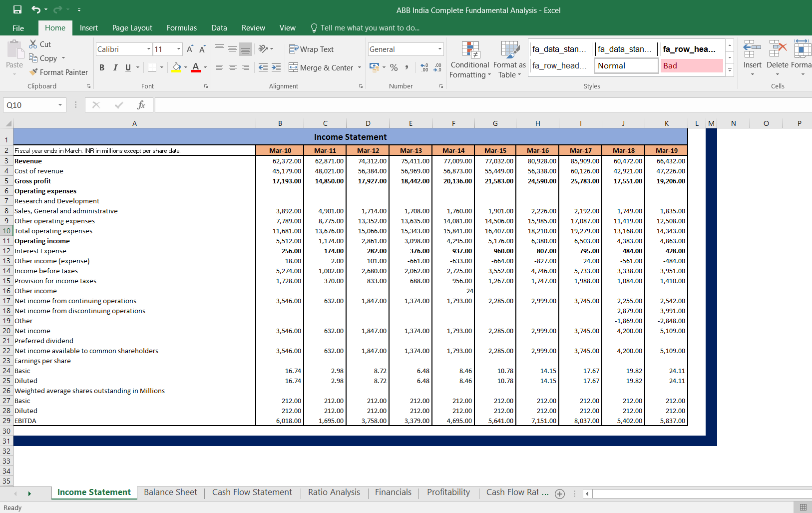This screenshot has height=513, width=812.
Task: Switch to the Formulas tab
Action: (182, 28)
